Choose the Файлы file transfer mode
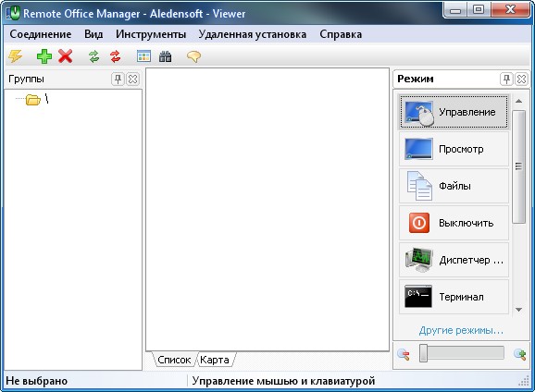535x392 pixels. pos(454,186)
